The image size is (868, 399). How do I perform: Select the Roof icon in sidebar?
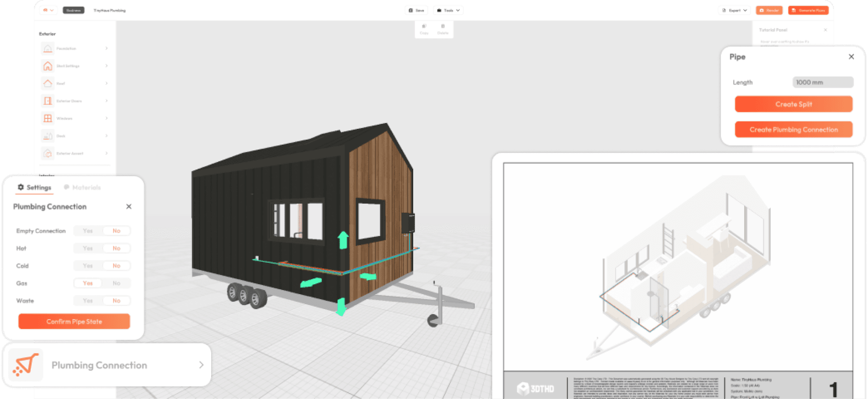(47, 83)
